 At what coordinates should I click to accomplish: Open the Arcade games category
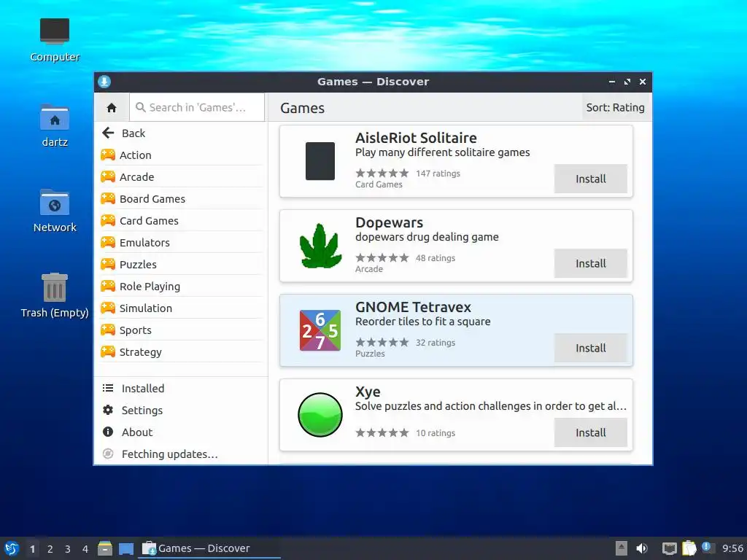pyautogui.click(x=182, y=177)
